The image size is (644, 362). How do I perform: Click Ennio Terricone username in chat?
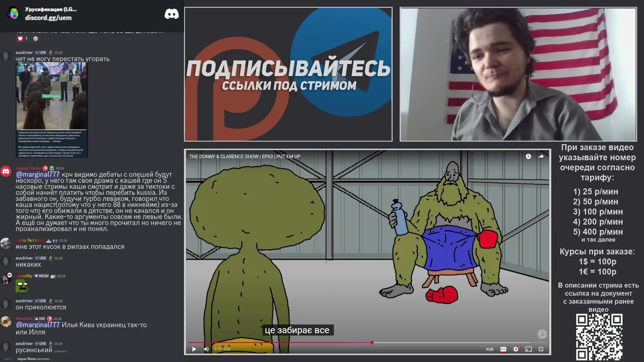click(x=30, y=240)
